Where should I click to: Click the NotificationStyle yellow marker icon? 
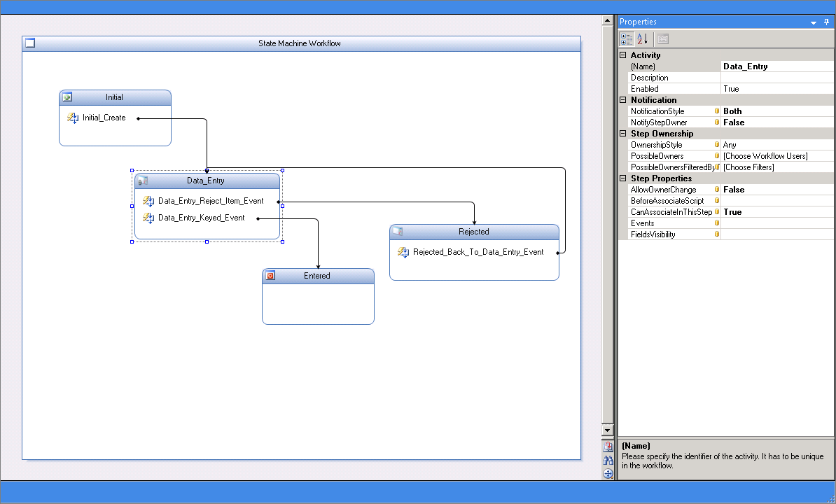click(x=717, y=111)
